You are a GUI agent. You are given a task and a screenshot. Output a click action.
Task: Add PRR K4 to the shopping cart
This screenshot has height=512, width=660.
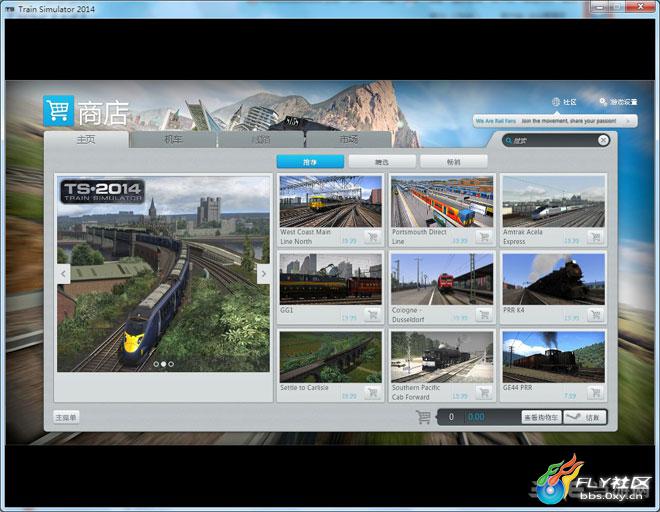click(596, 315)
